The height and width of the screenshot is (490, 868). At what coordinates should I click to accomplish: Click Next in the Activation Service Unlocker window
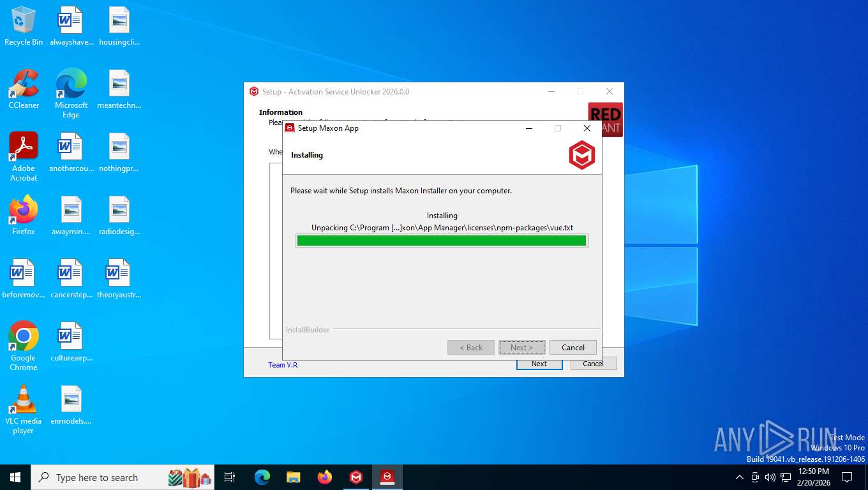[x=539, y=364]
